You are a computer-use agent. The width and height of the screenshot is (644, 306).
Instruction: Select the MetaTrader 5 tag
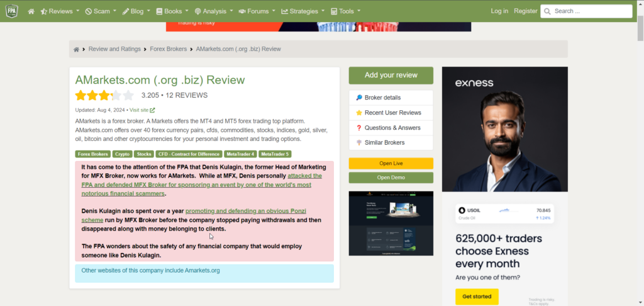tap(275, 154)
